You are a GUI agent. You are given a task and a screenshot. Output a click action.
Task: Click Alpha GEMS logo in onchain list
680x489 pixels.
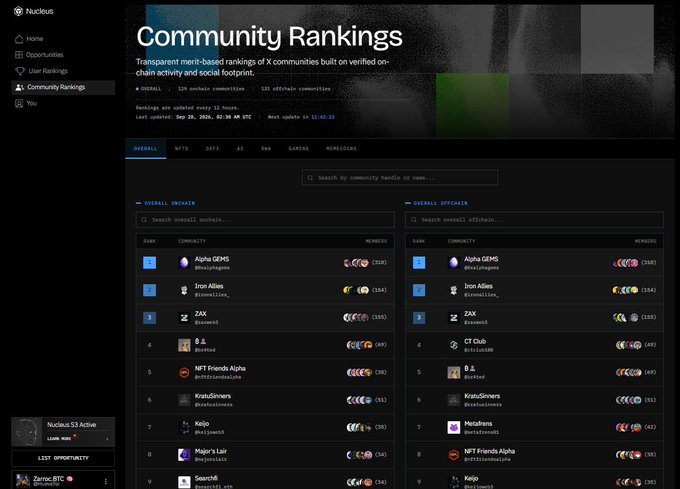click(x=184, y=263)
